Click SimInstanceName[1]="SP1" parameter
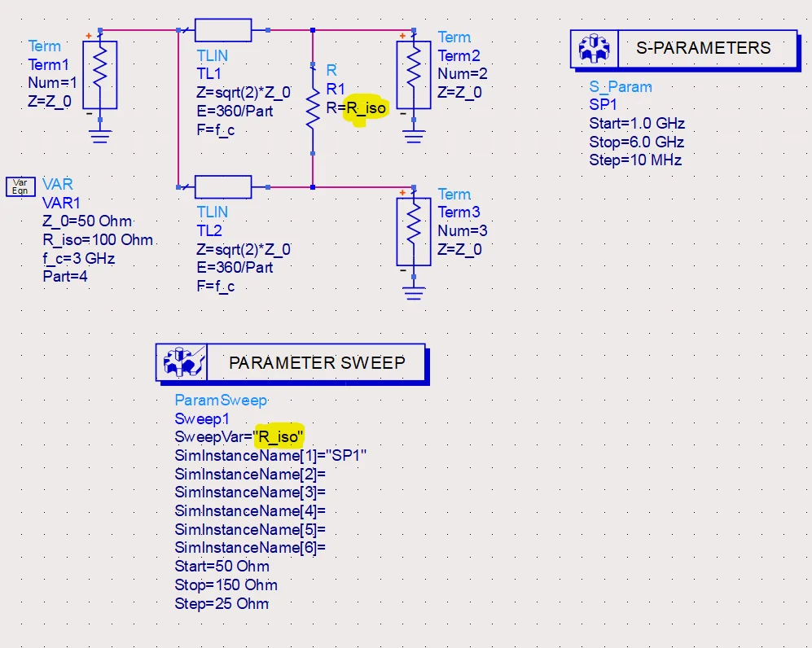The height and width of the screenshot is (648, 812). coord(270,455)
